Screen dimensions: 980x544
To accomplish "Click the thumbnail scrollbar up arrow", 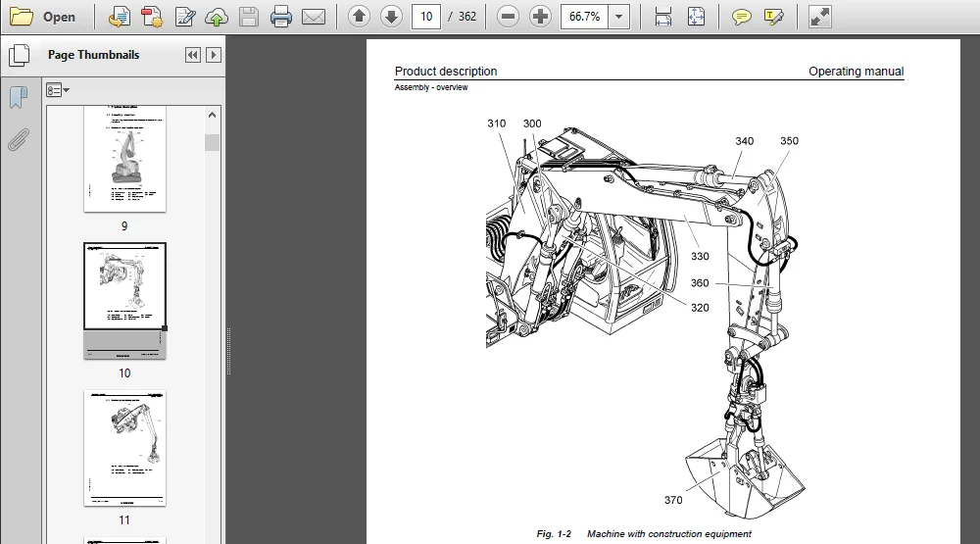I will [212, 115].
